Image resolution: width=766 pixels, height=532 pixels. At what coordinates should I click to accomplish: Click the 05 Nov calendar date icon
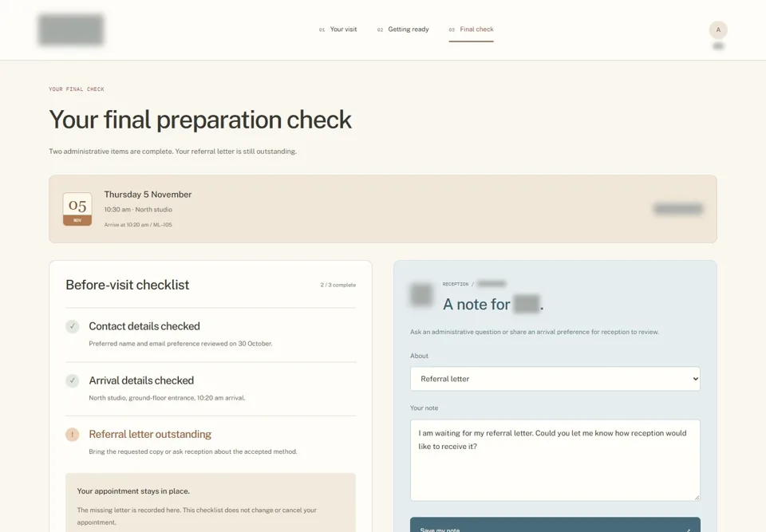tap(77, 209)
